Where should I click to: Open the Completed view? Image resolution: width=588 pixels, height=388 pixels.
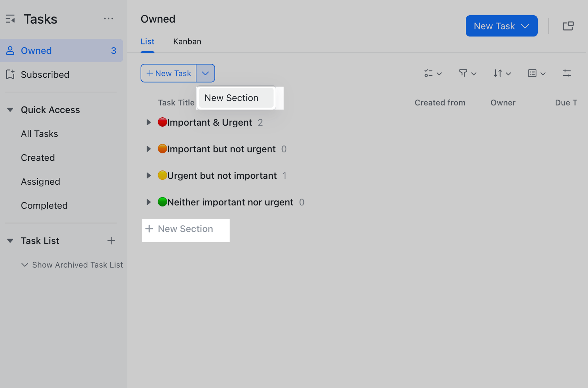(x=44, y=205)
